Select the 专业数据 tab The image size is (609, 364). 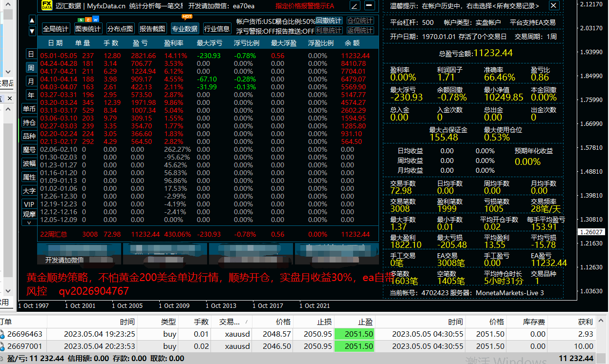[185, 29]
